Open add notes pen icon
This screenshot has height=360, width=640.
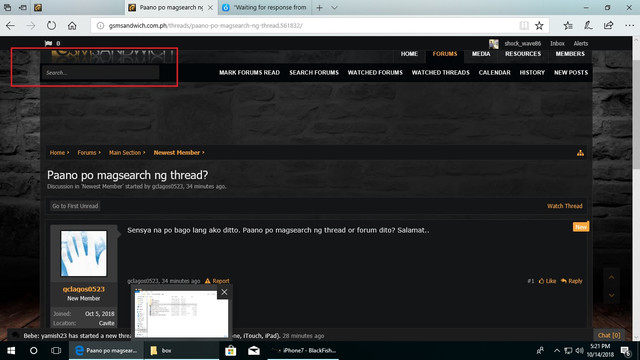(588, 26)
